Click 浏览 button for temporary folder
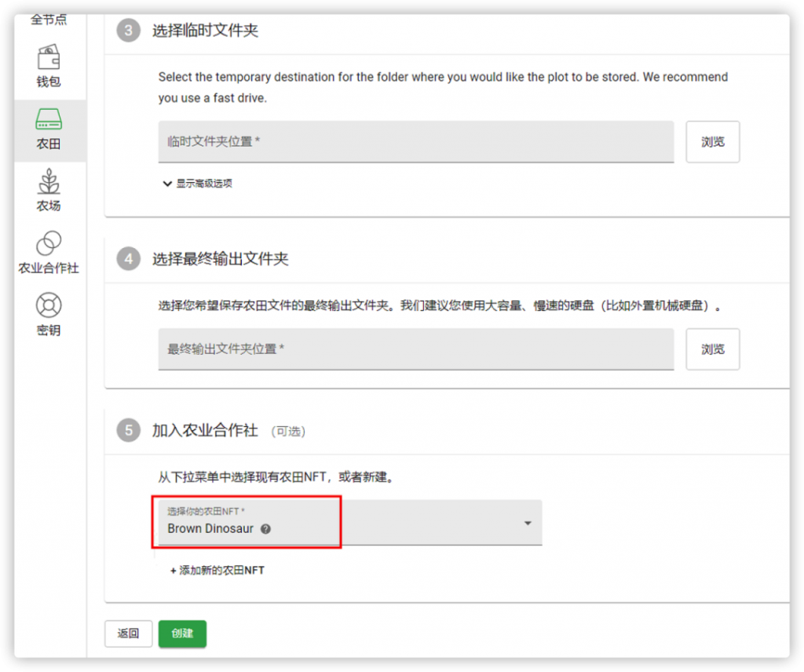Image resolution: width=804 pixels, height=672 pixels. 713,142
